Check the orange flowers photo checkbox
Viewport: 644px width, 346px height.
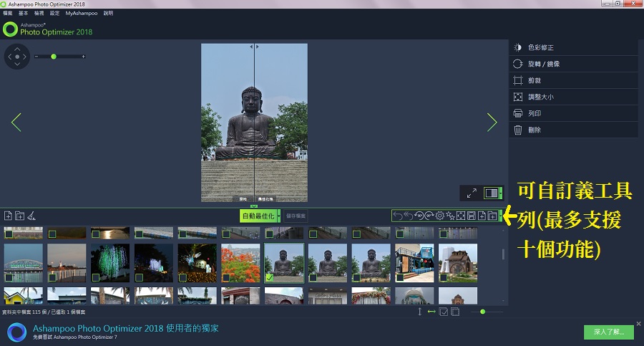pyautogui.click(x=226, y=278)
